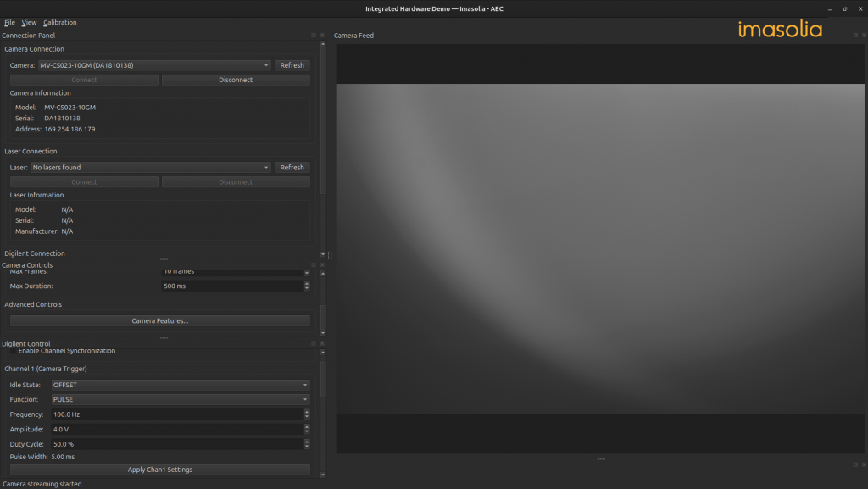Open the Camera selection dropdown
Image resolution: width=868 pixels, height=489 pixels.
154,65
